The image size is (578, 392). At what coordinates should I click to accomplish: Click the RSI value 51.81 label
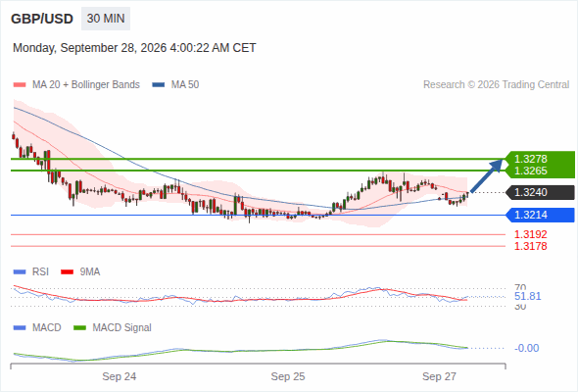pyautogui.click(x=527, y=297)
